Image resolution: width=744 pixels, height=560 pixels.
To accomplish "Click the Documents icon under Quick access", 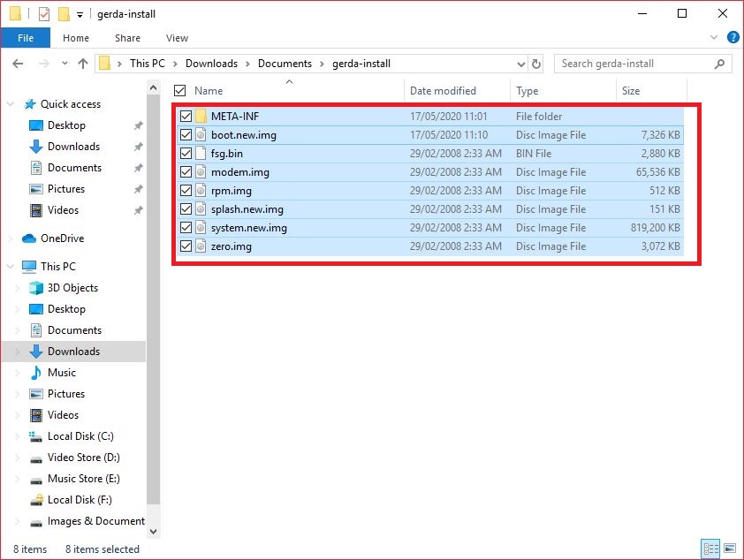I will click(x=36, y=168).
